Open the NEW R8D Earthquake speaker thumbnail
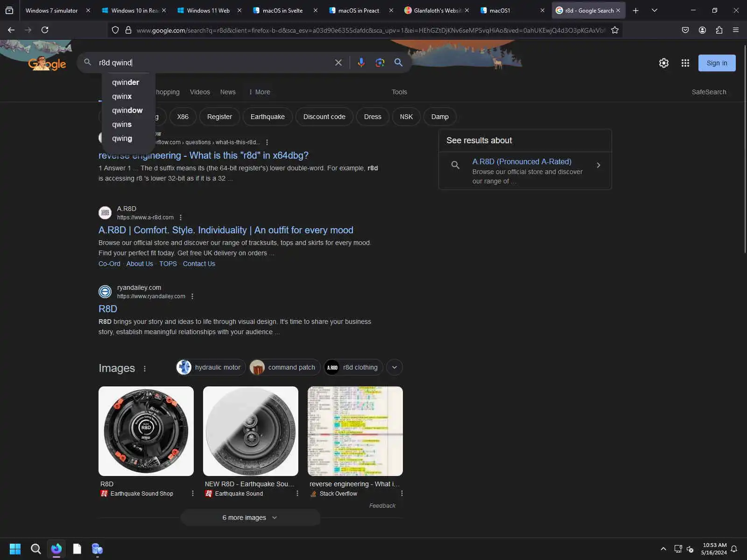This screenshot has width=747, height=560. tap(251, 431)
